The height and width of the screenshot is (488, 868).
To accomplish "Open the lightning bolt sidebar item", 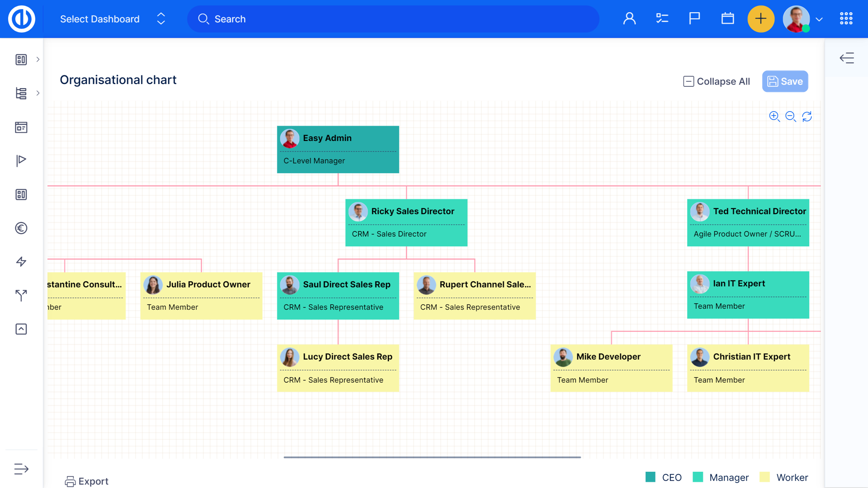I will (x=21, y=262).
